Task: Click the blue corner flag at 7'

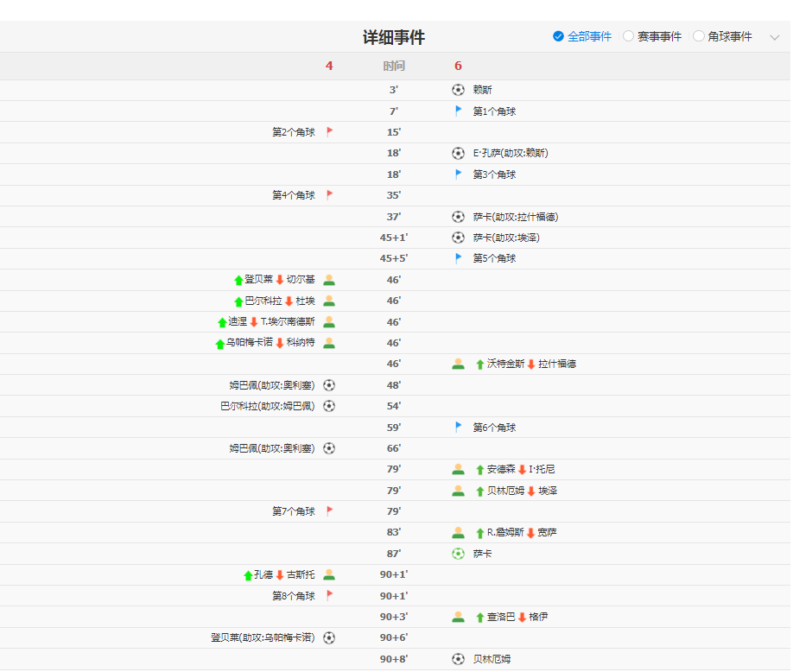Action: (458, 111)
